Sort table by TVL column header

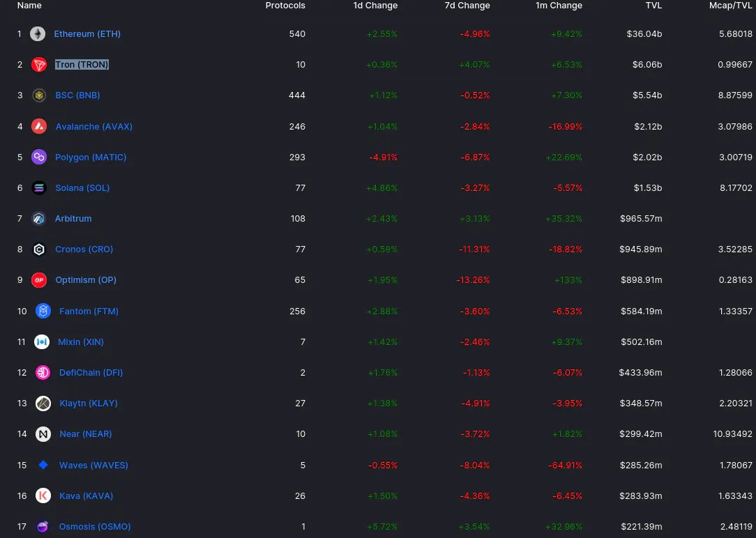653,6
